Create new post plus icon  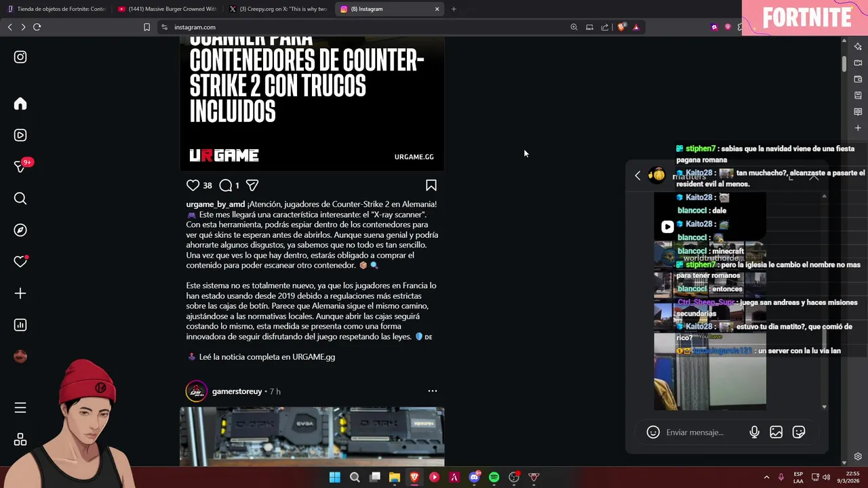click(20, 293)
